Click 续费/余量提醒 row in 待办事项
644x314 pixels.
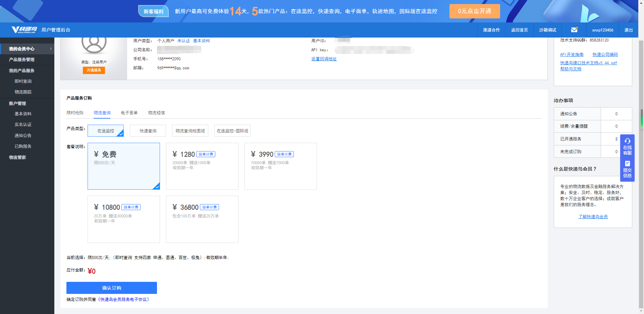pyautogui.click(x=593, y=126)
